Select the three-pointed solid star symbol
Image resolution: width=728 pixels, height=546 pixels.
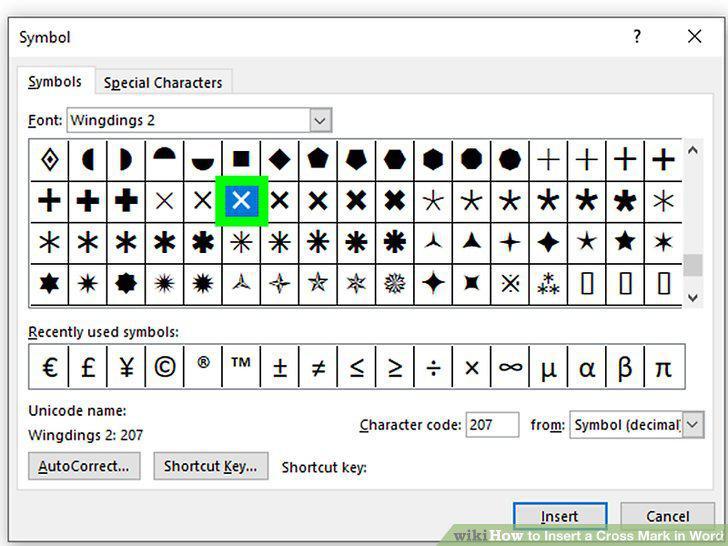[x=472, y=241]
